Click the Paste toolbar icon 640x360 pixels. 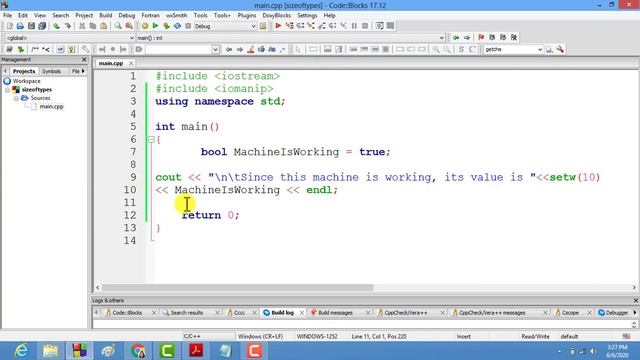tap(104, 26)
